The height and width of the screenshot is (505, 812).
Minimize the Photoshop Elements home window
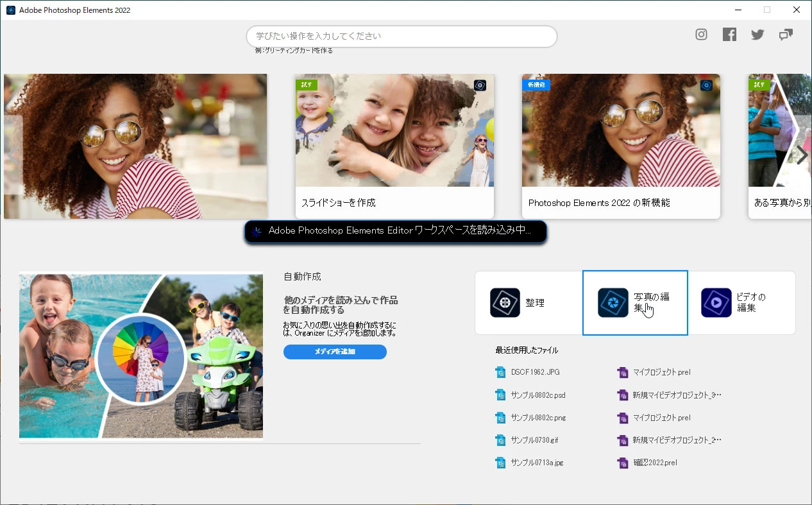pyautogui.click(x=737, y=10)
